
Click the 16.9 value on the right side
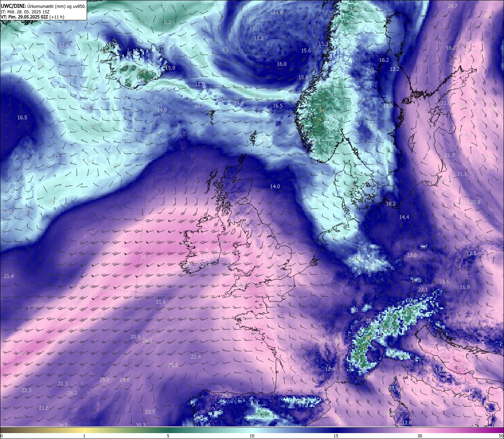[465, 287]
